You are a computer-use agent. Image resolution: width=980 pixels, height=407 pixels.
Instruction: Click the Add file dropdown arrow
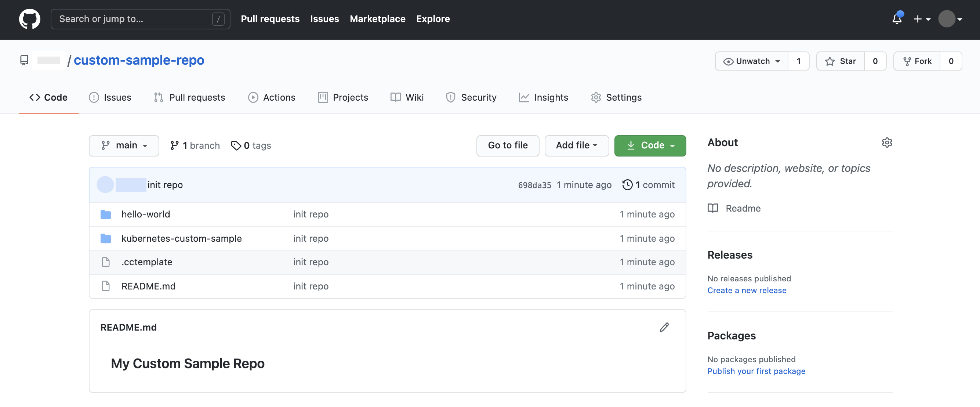(x=598, y=146)
